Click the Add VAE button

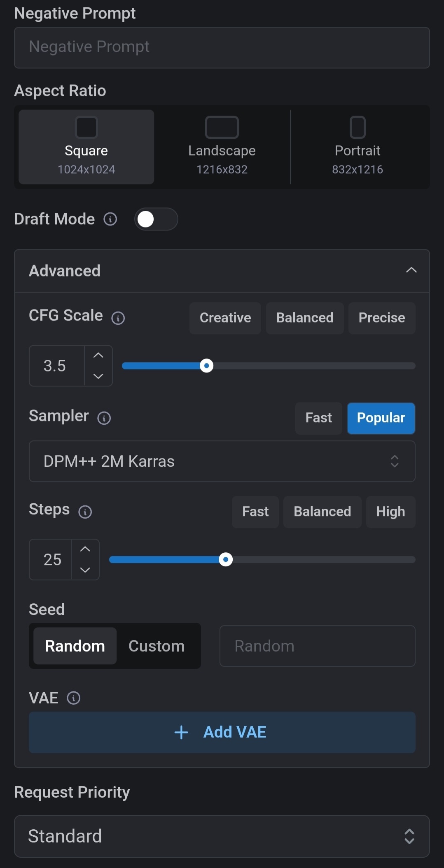[222, 732]
